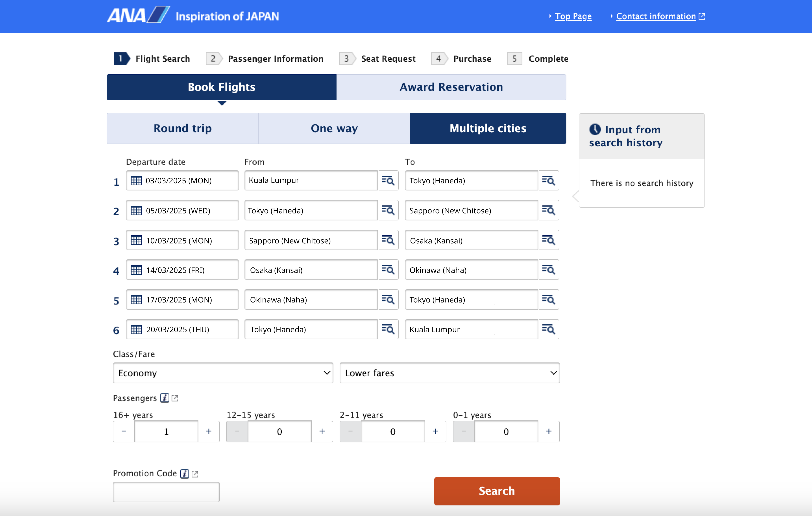Open airport search beside Sapporo (New Chitose) departure
Screen dimensions: 812x516
point(388,240)
